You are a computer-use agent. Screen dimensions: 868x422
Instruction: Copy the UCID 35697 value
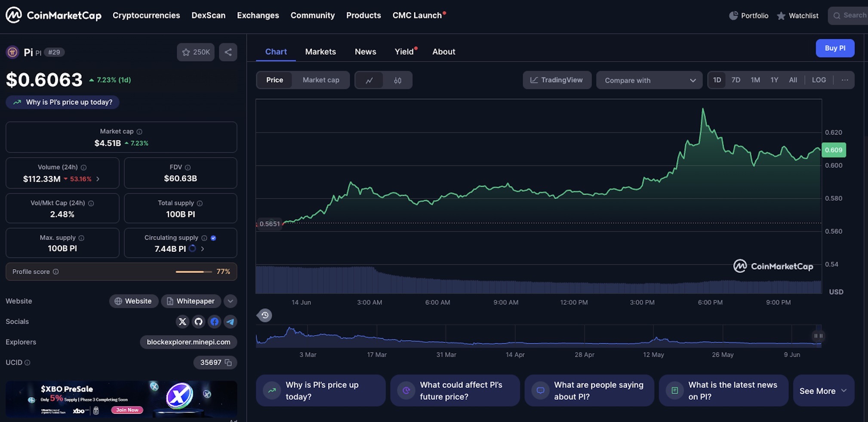coord(228,363)
